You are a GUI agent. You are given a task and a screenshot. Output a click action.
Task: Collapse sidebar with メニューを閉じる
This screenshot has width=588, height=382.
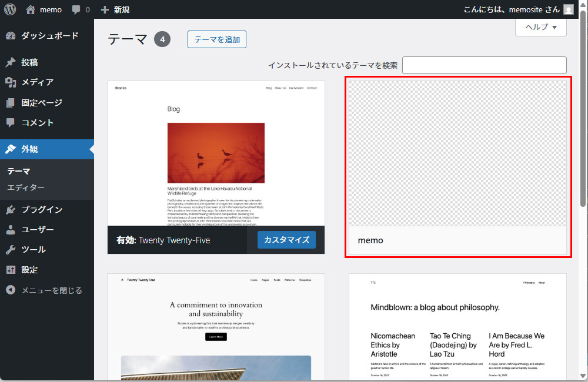coord(44,290)
